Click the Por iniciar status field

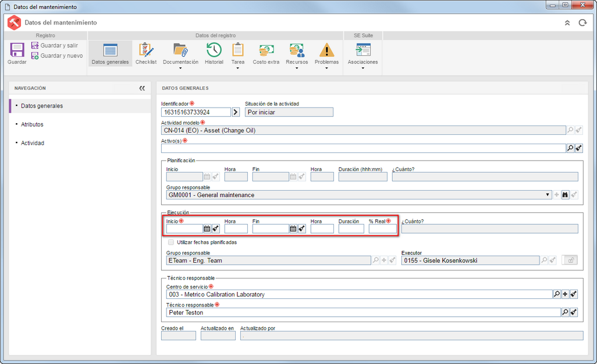tap(289, 112)
